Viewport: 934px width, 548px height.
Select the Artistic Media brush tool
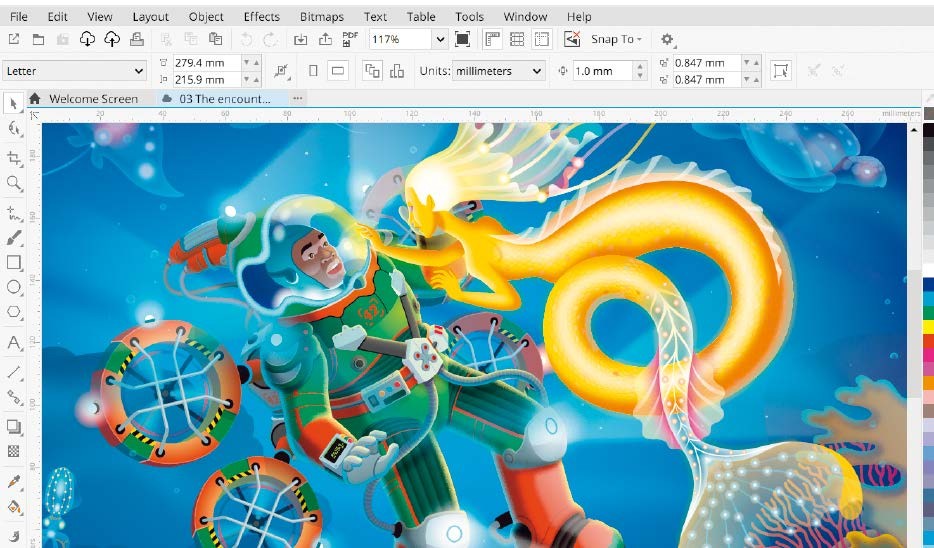[x=14, y=238]
